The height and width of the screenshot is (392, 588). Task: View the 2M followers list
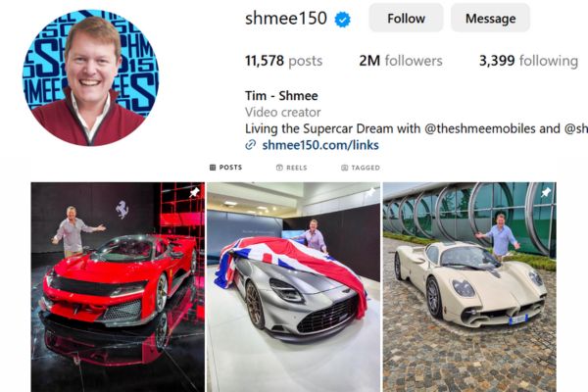401,61
